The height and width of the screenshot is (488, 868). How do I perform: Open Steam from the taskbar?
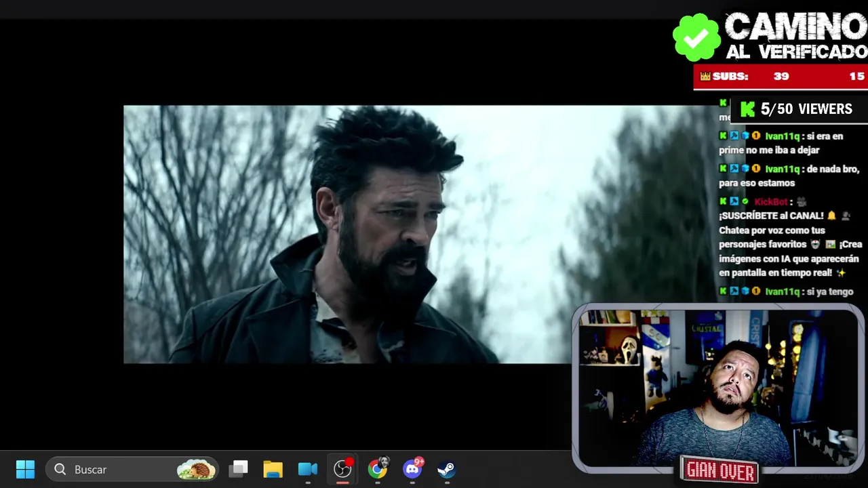446,469
